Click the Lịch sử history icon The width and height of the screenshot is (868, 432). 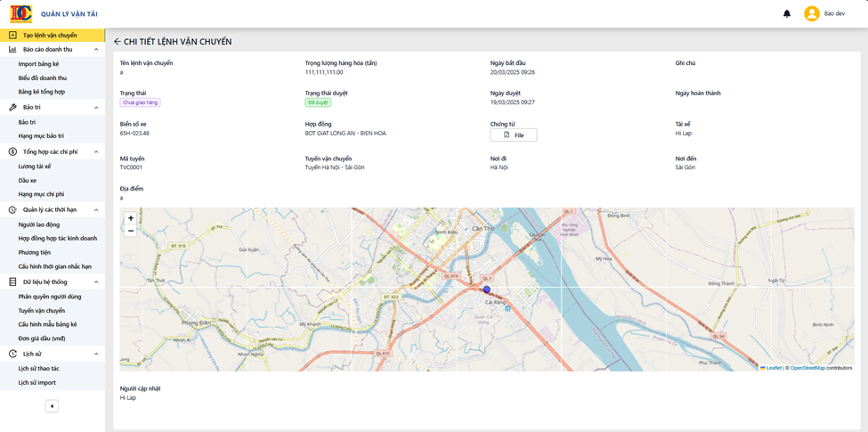(12, 354)
